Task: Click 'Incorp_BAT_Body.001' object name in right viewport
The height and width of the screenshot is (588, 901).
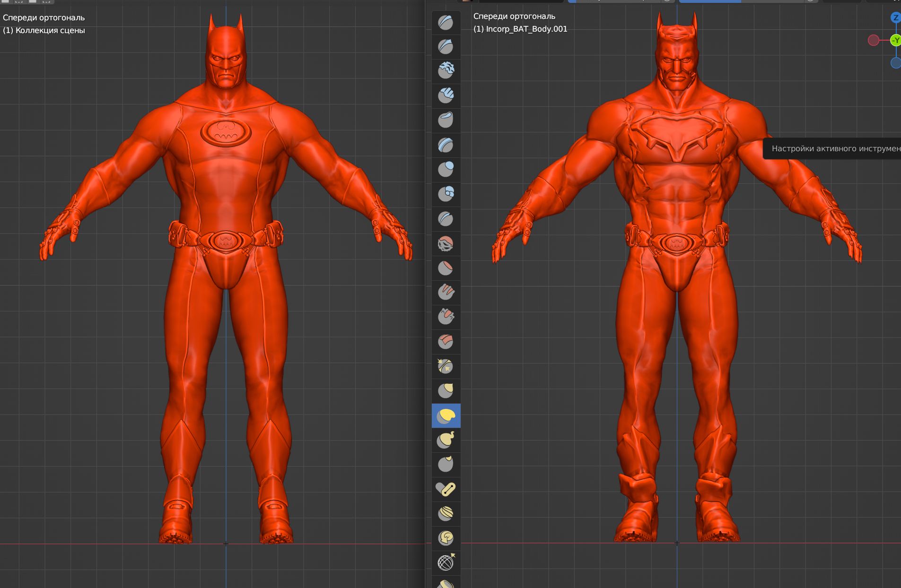Action: coord(526,29)
